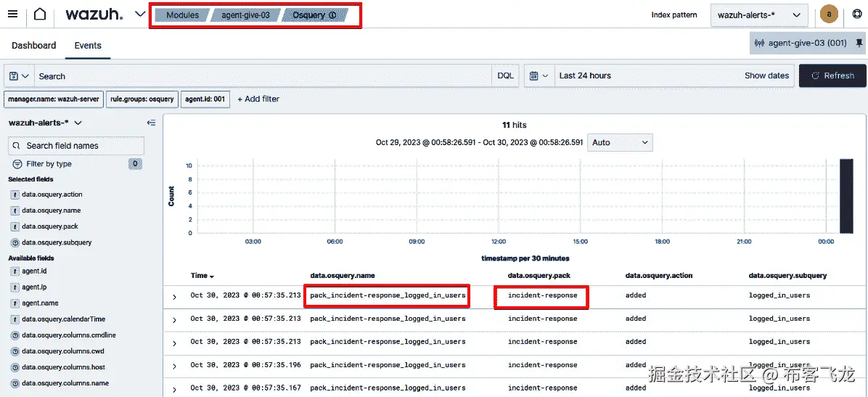Switch to the Dashboard tab

[34, 46]
